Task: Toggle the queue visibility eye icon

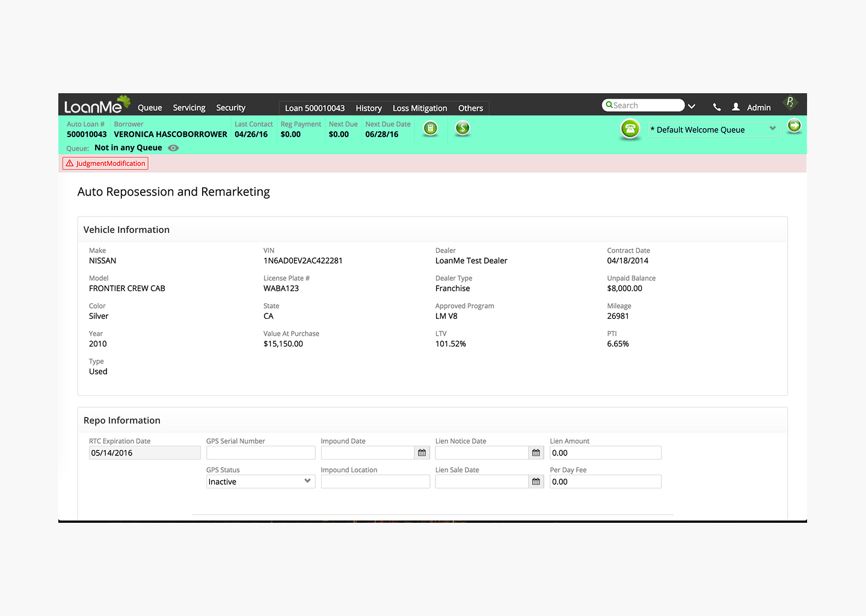Action: 173,148
